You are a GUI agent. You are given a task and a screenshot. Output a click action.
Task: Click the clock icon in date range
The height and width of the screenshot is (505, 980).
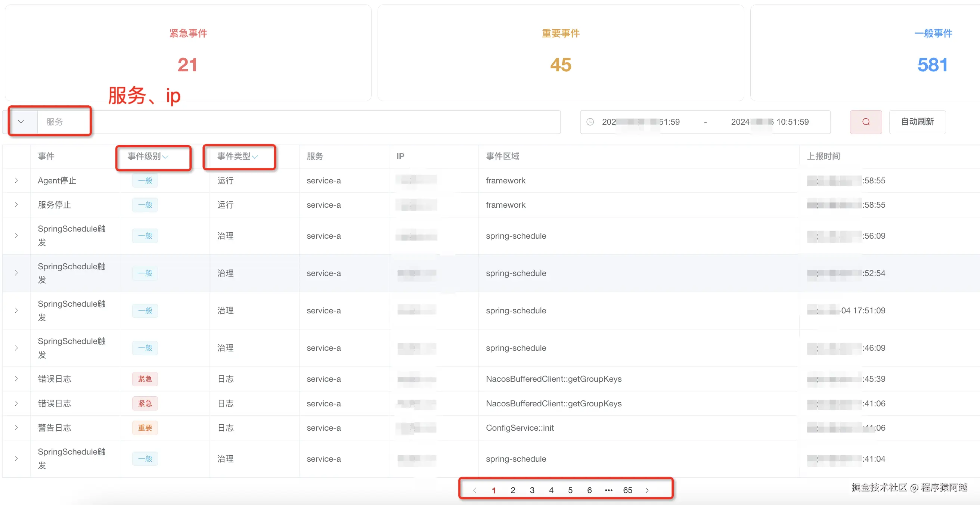coord(590,122)
